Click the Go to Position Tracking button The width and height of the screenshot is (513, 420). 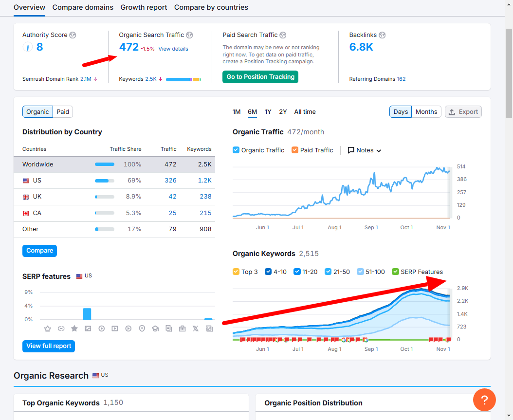pos(260,77)
